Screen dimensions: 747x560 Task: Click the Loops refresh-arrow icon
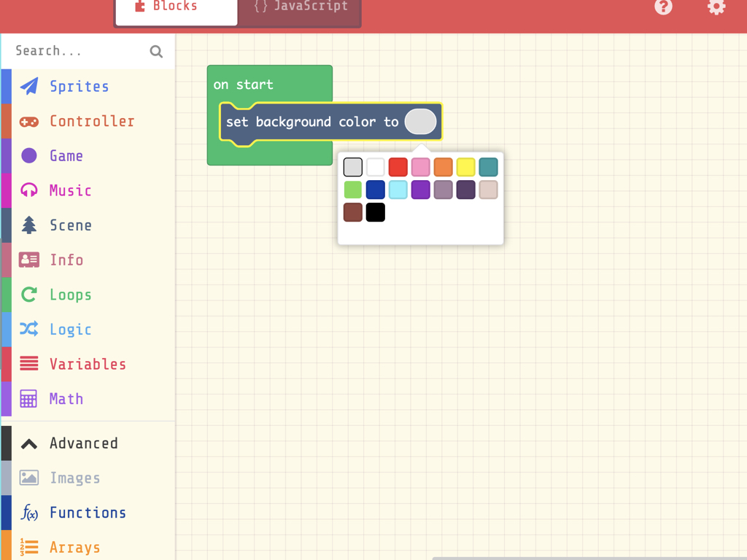(x=29, y=295)
